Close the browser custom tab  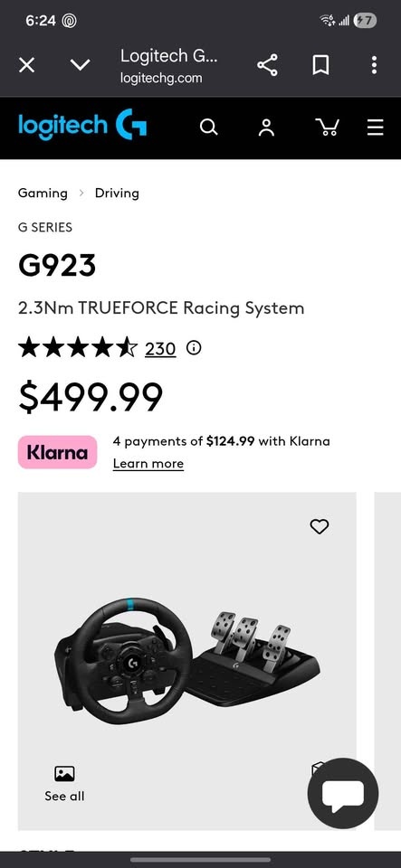point(26,65)
